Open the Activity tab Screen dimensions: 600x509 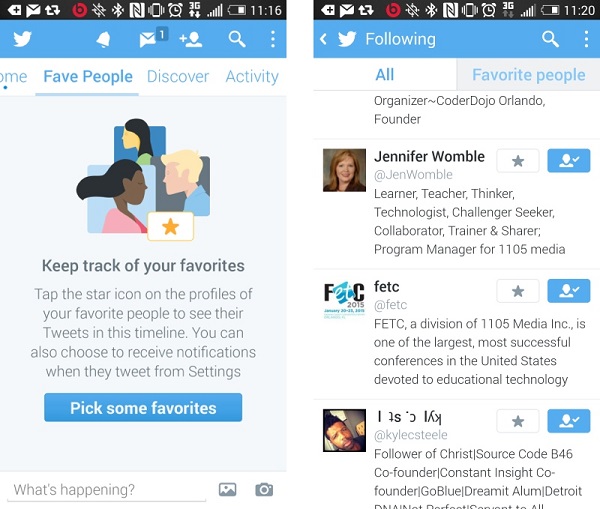(252, 77)
